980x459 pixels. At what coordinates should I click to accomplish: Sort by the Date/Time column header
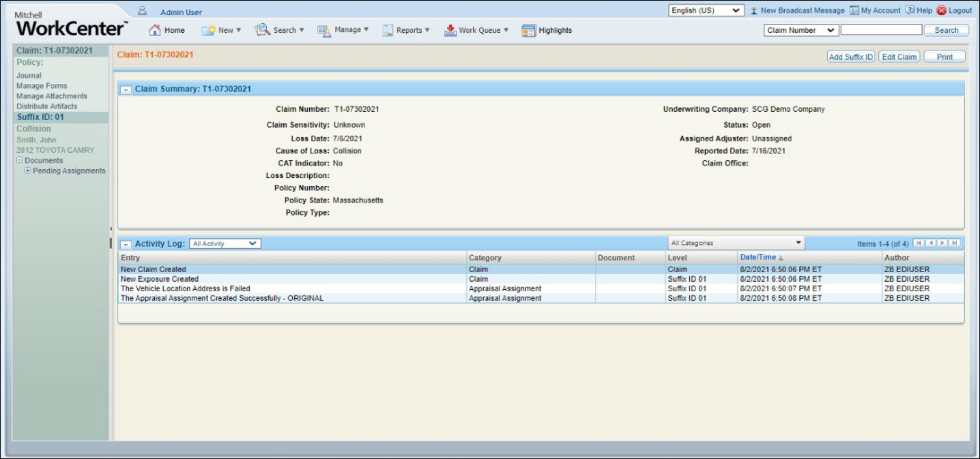(x=809, y=258)
